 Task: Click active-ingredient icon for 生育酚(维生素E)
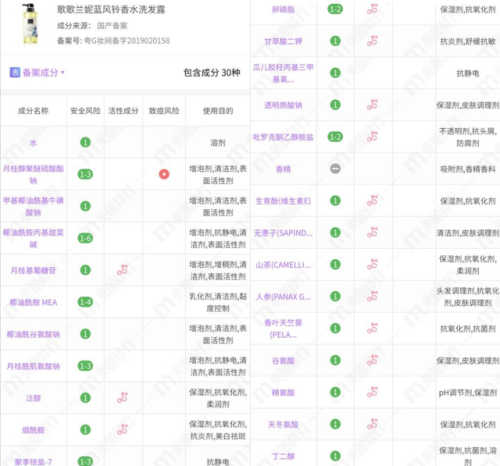click(x=372, y=201)
